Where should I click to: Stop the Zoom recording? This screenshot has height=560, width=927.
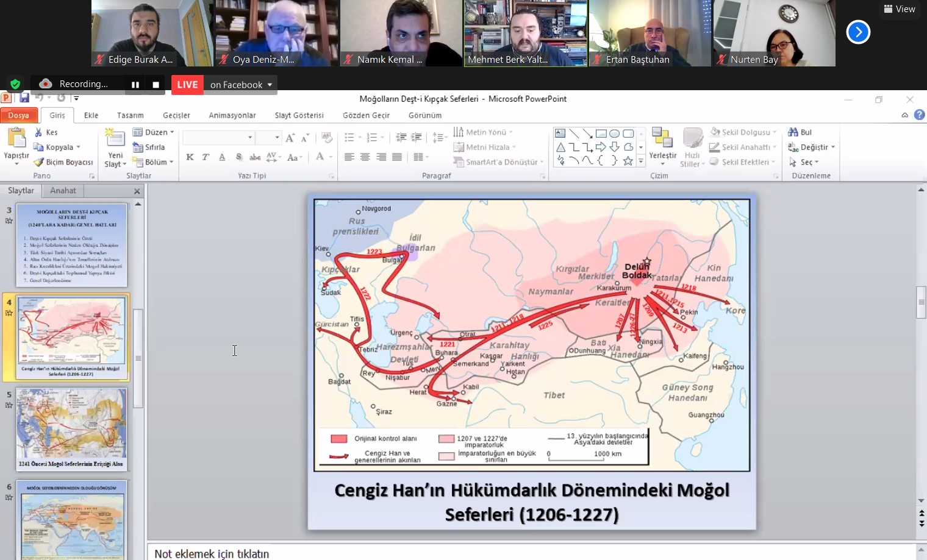156,85
